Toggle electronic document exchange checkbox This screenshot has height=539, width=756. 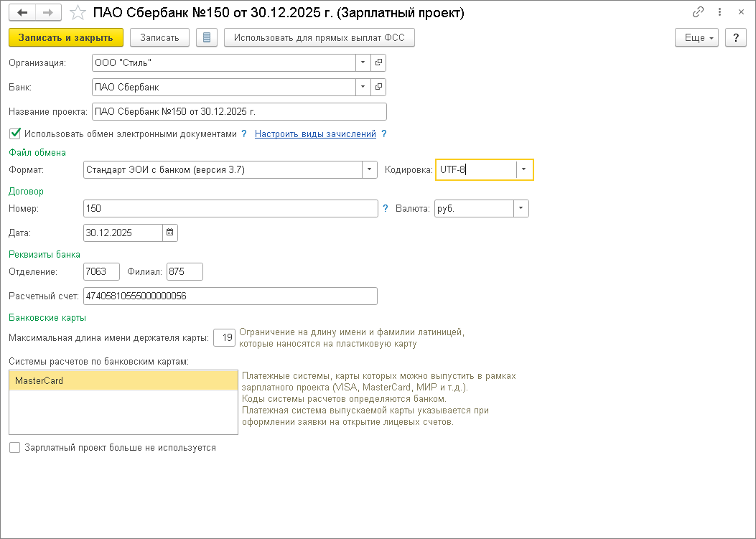14,133
